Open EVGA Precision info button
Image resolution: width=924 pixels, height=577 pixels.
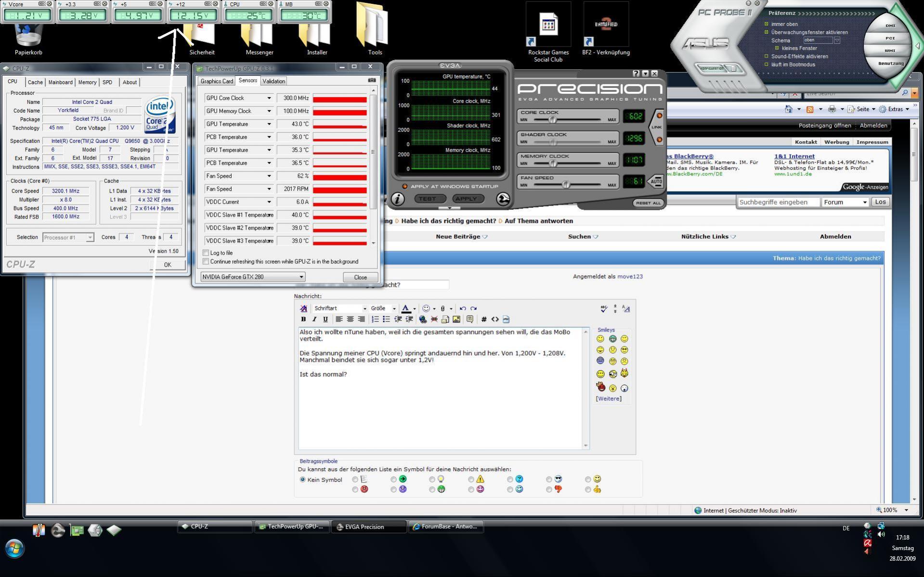pos(397,199)
